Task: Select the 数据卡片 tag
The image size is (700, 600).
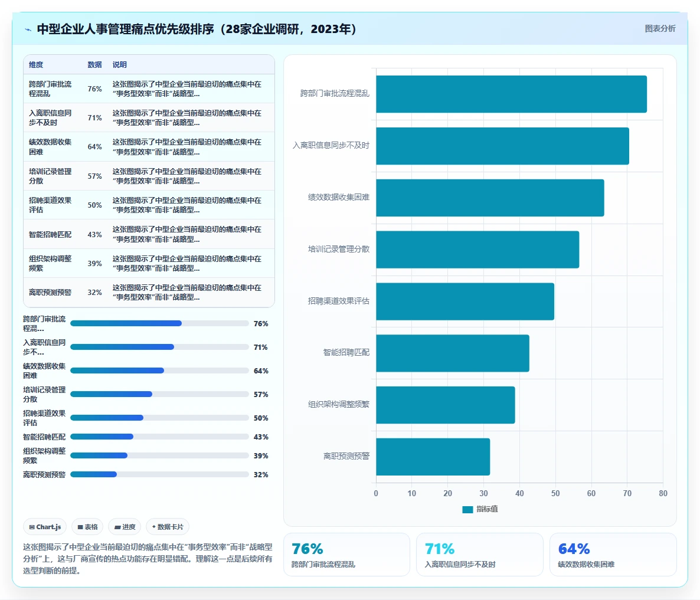Action: coord(168,527)
